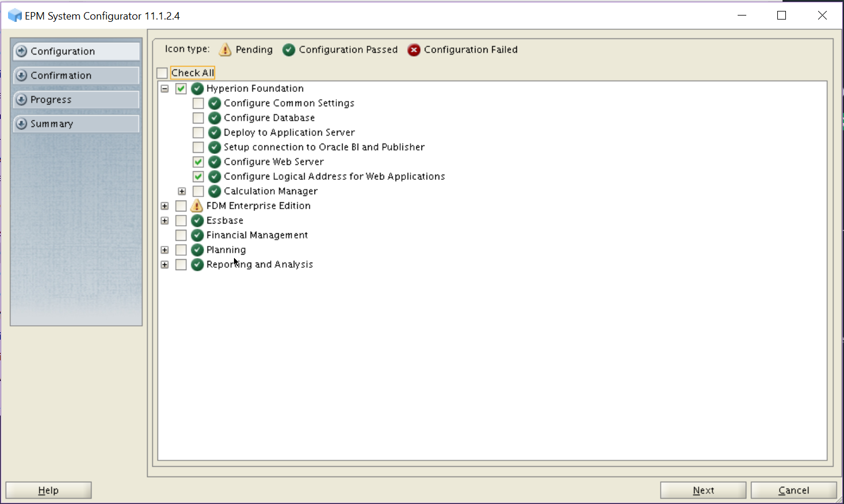Click the EPM System Configurator title bar icon
Image resolution: width=844 pixels, height=504 pixels.
coord(14,16)
